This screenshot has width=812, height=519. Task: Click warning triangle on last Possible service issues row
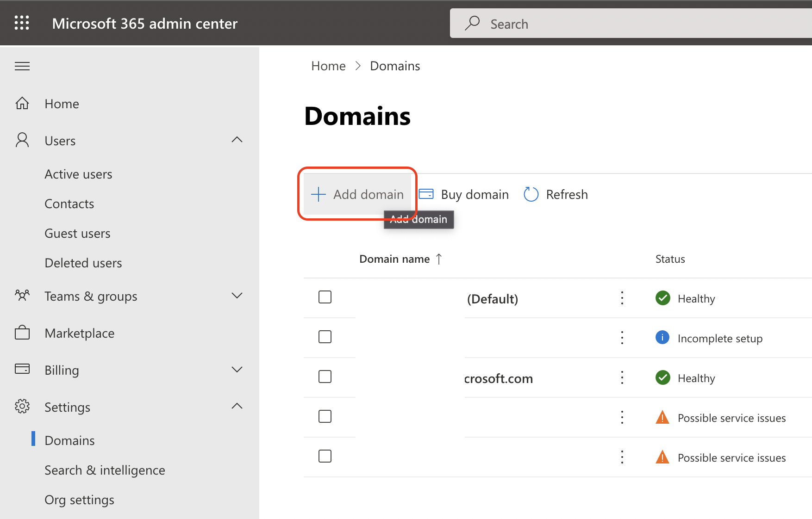click(662, 457)
